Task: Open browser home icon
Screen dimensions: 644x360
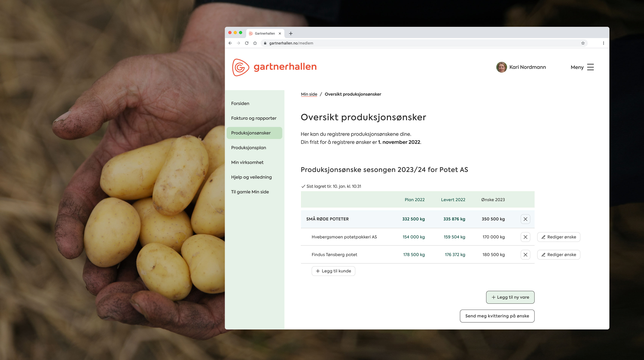Action: pyautogui.click(x=255, y=43)
